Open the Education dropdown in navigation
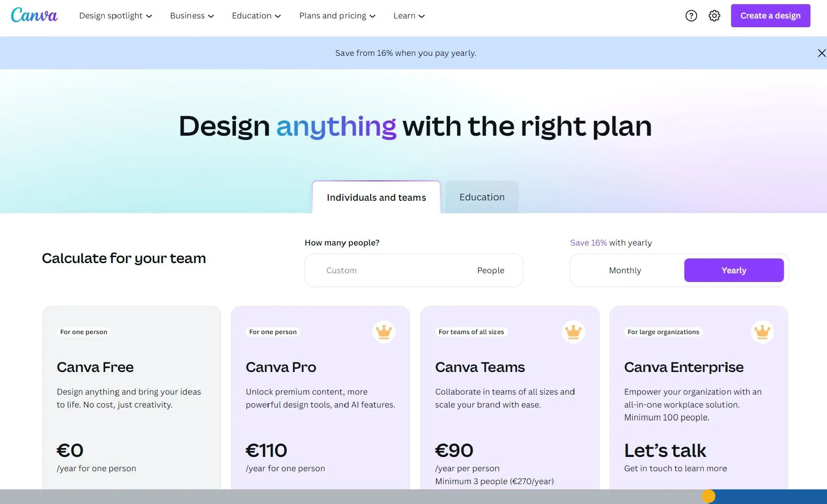Screen dimensions: 827x504 pos(256,16)
